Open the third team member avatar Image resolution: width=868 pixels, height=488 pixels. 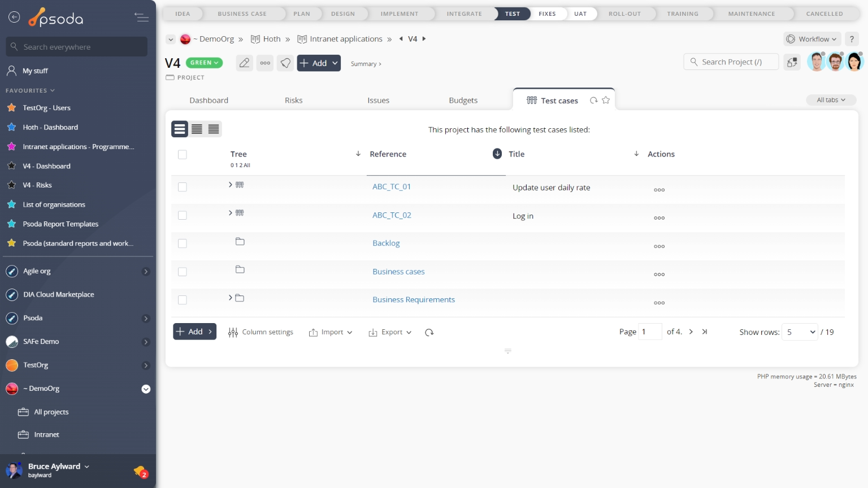point(854,62)
